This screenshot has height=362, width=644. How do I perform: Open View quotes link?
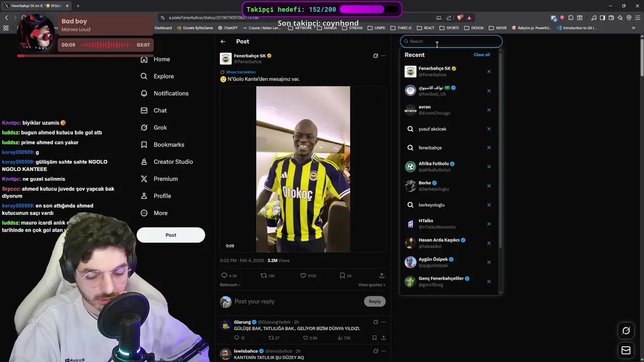point(372,285)
